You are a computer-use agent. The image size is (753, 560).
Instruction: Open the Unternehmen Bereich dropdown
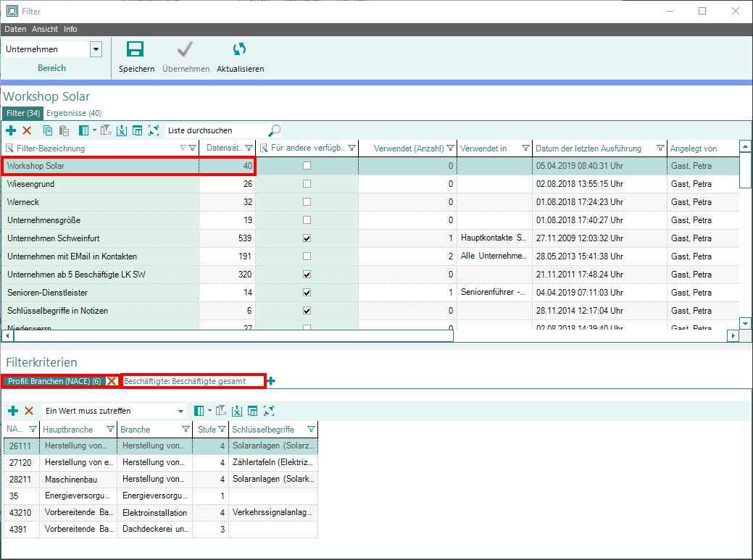click(x=96, y=49)
